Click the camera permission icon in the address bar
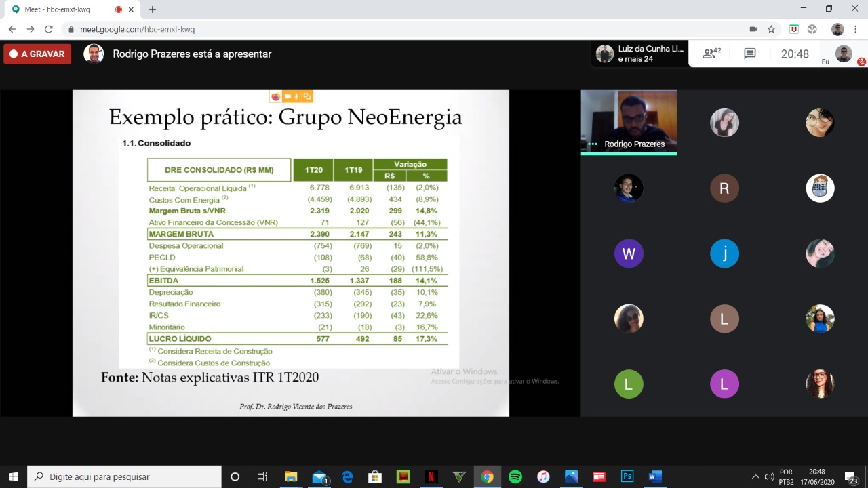 click(753, 29)
